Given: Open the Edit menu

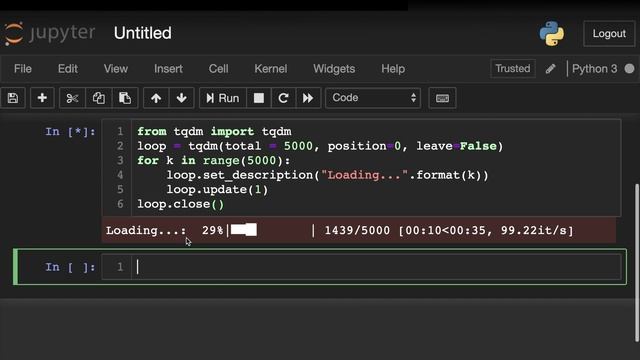Looking at the screenshot, I should point(68,69).
